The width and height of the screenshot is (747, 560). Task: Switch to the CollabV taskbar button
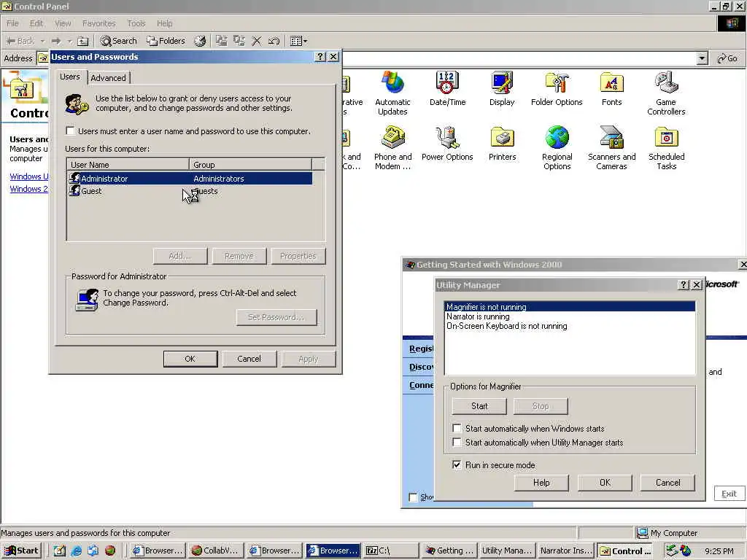click(x=216, y=551)
